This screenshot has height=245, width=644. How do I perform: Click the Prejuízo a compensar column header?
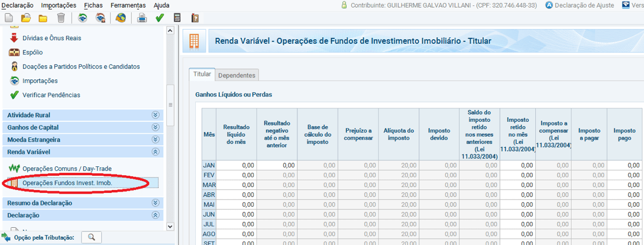click(x=358, y=134)
